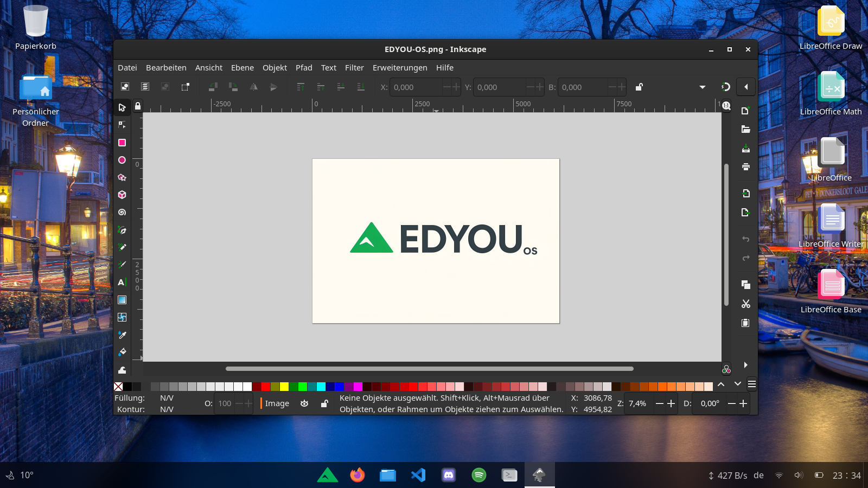Click the Cut icon in the right commands bar
The image size is (868, 488).
[745, 304]
